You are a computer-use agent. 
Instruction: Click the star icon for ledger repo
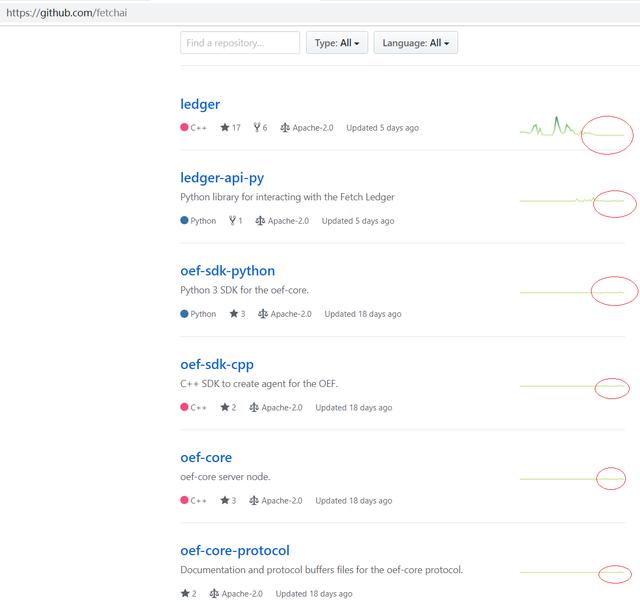224,128
